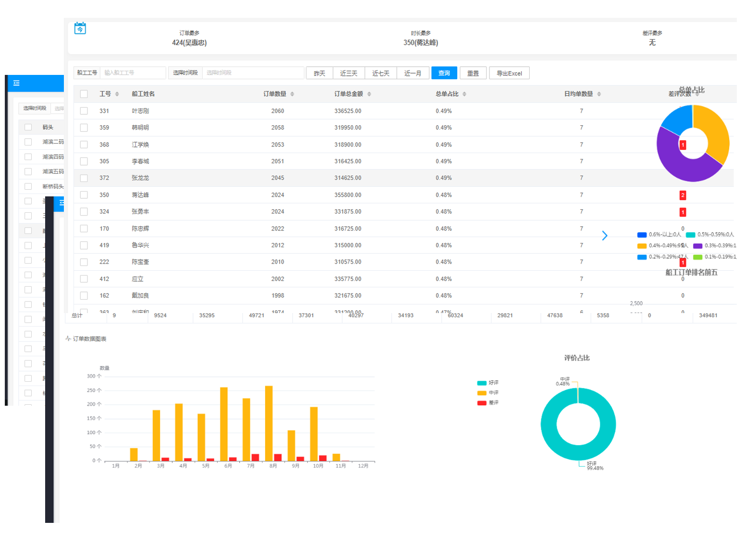Expand the panel with the blue right chevron
Image resolution: width=756 pixels, height=544 pixels.
[605, 235]
